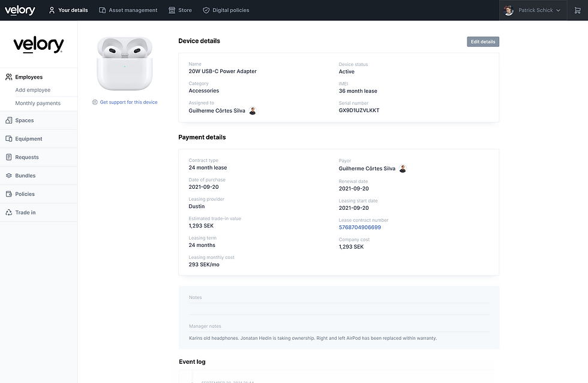Image resolution: width=588 pixels, height=383 pixels.
Task: Open Spaces section in sidebar
Action: tap(38, 120)
